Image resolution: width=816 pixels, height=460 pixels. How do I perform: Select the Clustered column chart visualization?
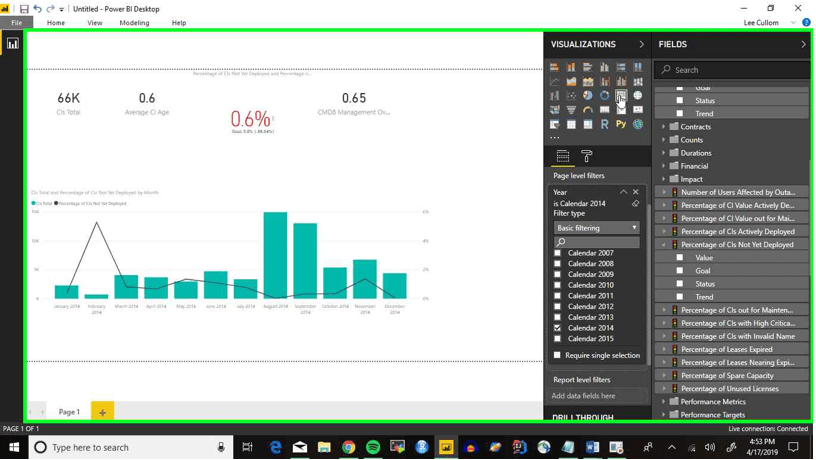[x=604, y=67]
